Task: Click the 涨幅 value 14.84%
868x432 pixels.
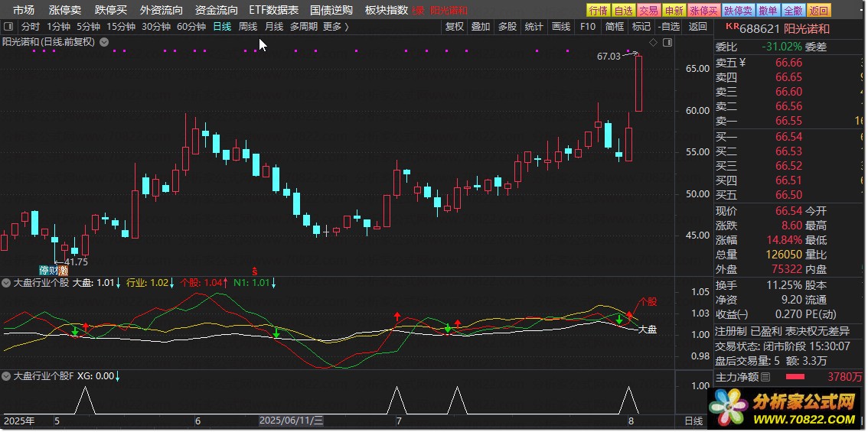Action: point(785,240)
